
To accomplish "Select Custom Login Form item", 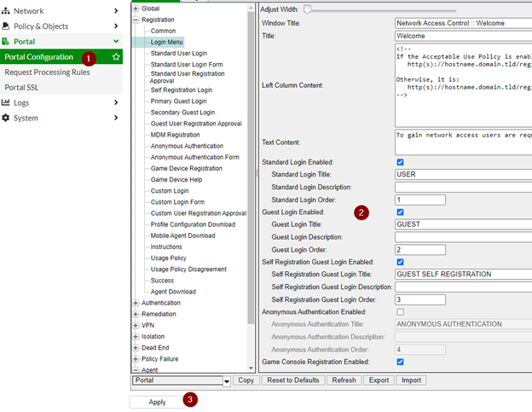I will click(177, 202).
